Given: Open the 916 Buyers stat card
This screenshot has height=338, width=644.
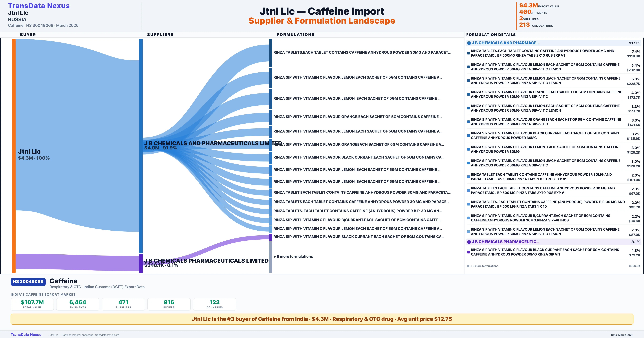Looking at the screenshot, I should [169, 304].
